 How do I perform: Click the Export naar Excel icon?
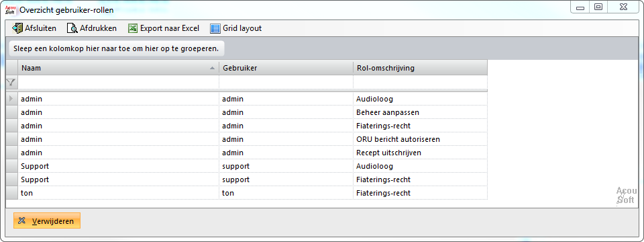click(133, 28)
